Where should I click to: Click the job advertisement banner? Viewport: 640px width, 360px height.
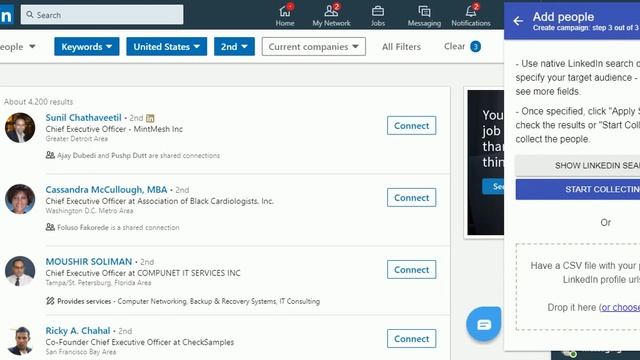pyautogui.click(x=486, y=162)
